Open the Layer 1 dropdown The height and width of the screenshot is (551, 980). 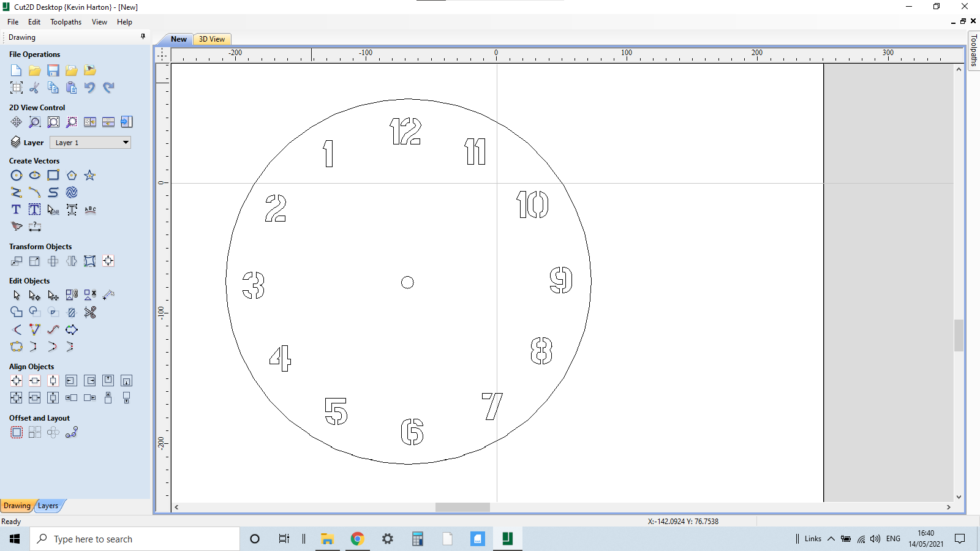point(125,142)
